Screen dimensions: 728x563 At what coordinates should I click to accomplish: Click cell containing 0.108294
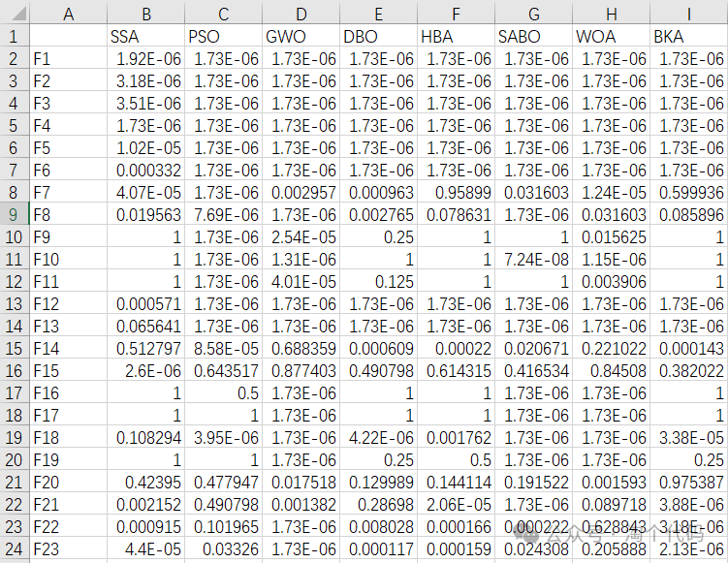(x=146, y=437)
